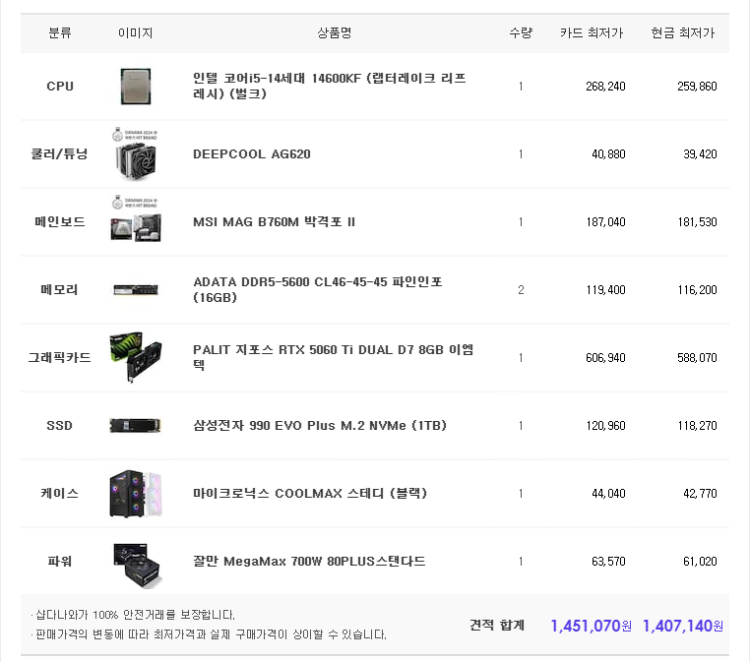Click the Zalman MegaMax power supply image
Viewport: 750px width, 662px height.
135,561
